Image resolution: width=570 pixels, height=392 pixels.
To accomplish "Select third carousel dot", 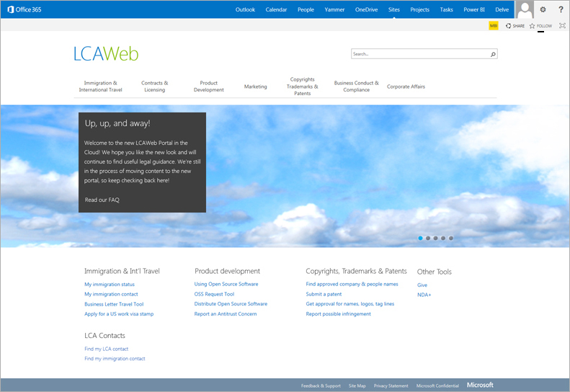I will (435, 239).
